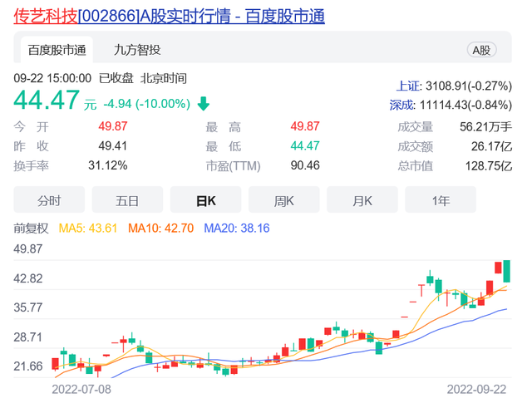Screen dimensions: 532x403
Task: Click the 2022-07-08 date axis label
Action: tap(81, 388)
